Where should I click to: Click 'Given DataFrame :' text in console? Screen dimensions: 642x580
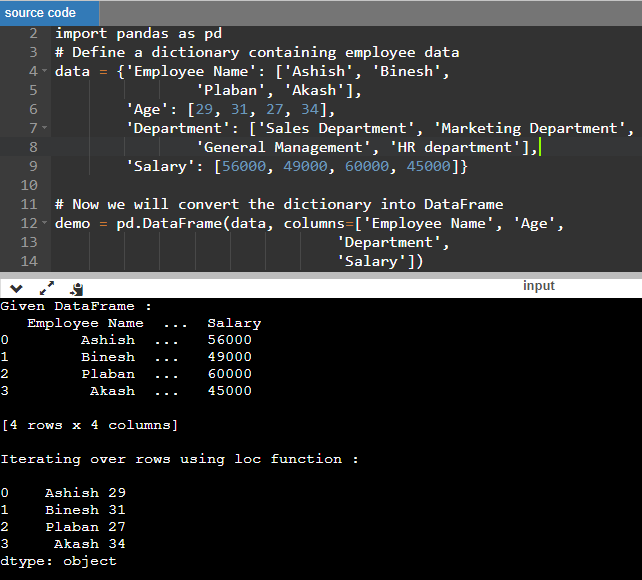(76, 306)
